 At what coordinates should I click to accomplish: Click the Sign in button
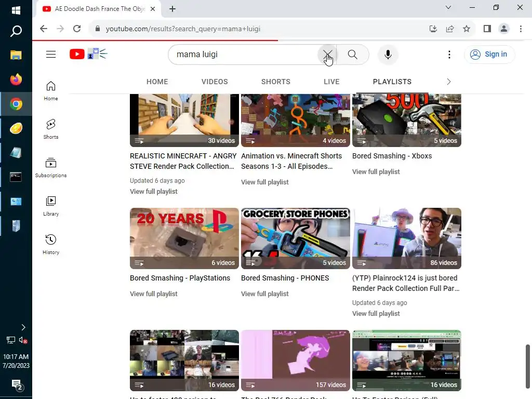click(489, 54)
